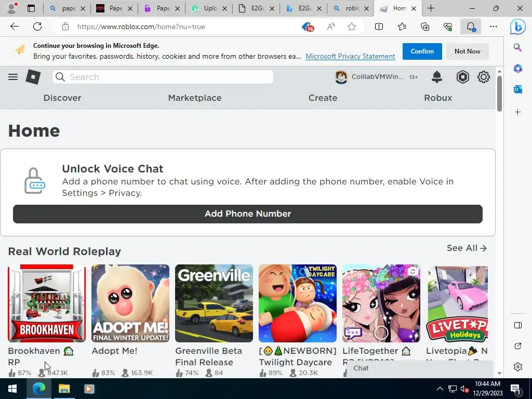Screen dimensions: 532x399
Task: Click the Roblox Search field
Action: pyautogui.click(x=163, y=77)
